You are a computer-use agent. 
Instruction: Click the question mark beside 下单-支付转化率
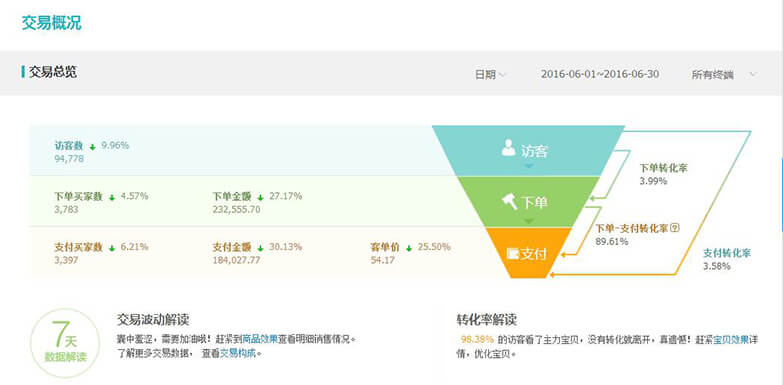tap(675, 228)
